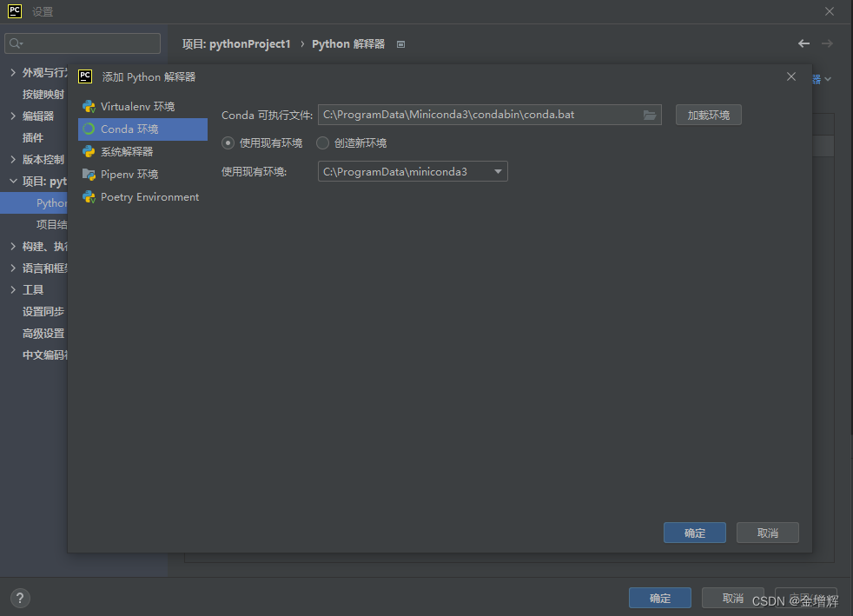Viewport: 853px width, 616px height.
Task: Click the Poetry Environment Python icon
Action: 89,197
